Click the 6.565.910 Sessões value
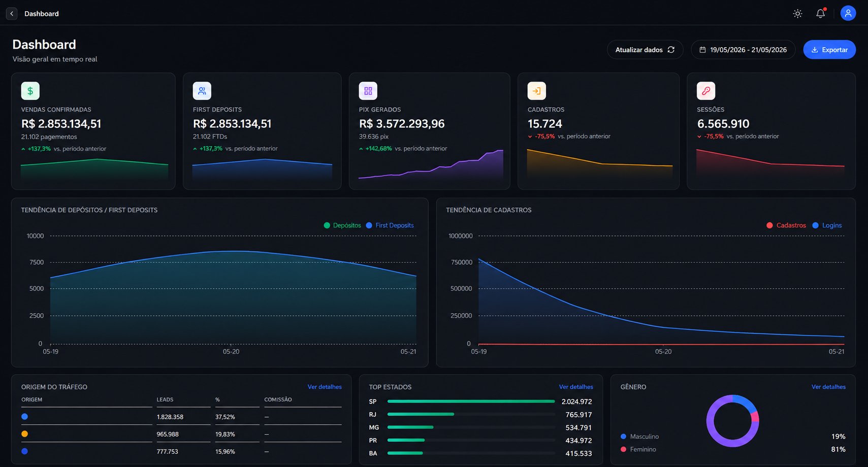Screen dimensions: 868x467 tap(723, 124)
